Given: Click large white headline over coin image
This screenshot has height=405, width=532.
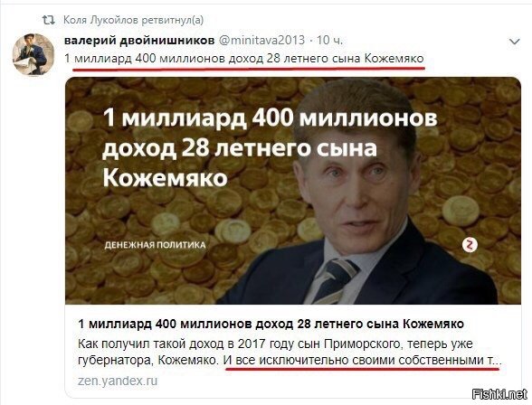Looking at the screenshot, I should pyautogui.click(x=270, y=148).
